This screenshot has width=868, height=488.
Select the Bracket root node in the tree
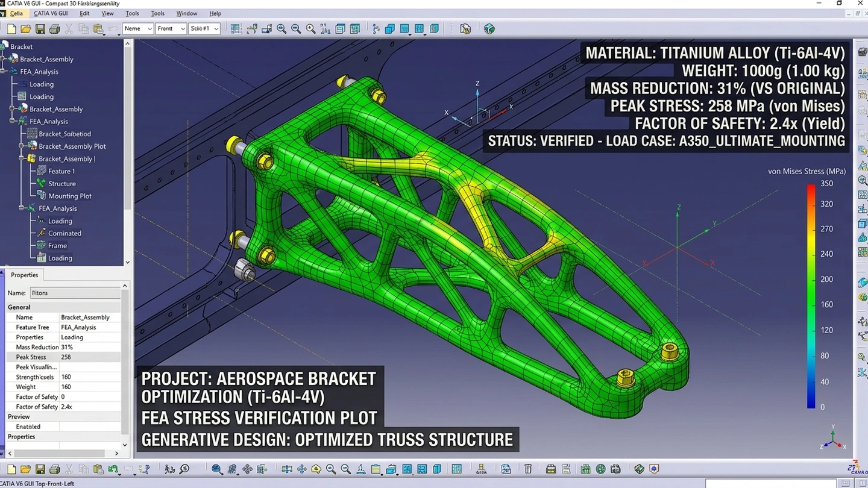coord(21,46)
